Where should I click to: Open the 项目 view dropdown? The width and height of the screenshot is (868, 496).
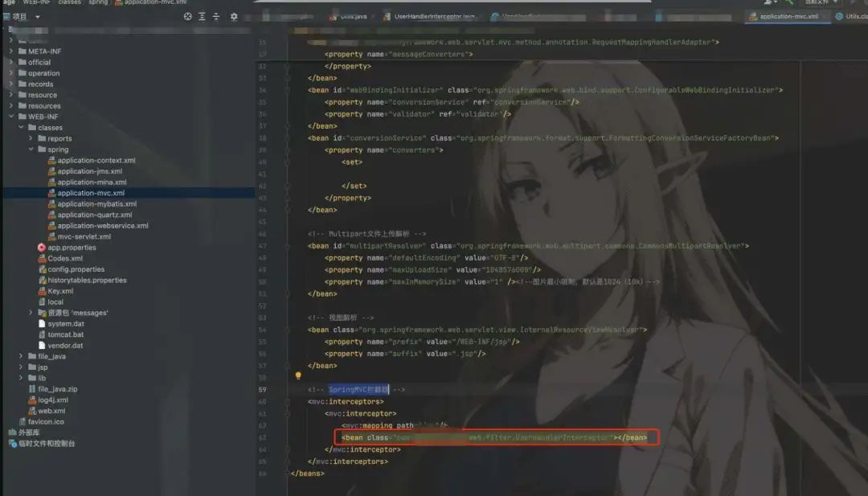coord(38,17)
